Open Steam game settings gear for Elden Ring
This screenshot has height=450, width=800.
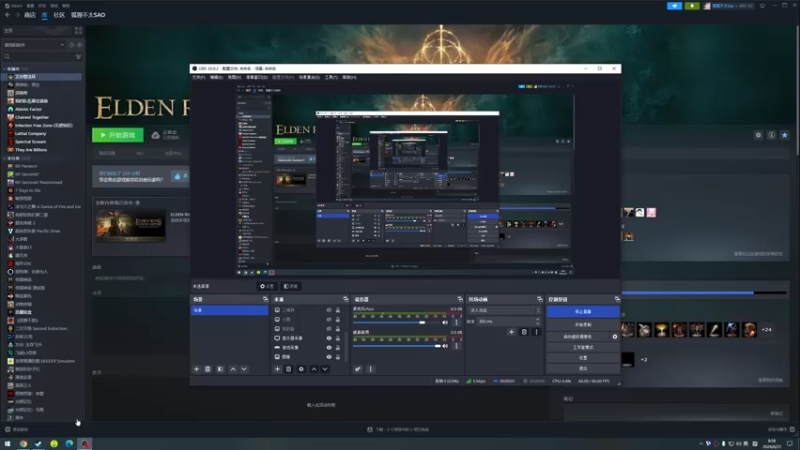[758, 135]
